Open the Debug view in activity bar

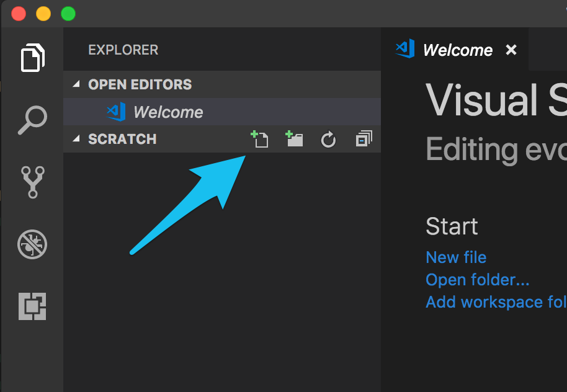click(x=32, y=244)
